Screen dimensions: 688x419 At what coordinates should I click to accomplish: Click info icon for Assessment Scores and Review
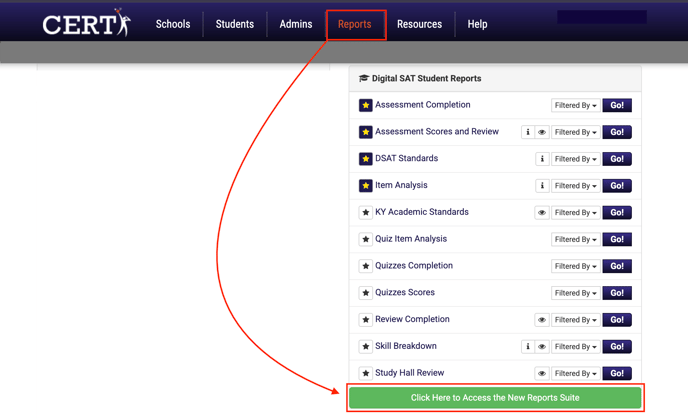(x=527, y=132)
